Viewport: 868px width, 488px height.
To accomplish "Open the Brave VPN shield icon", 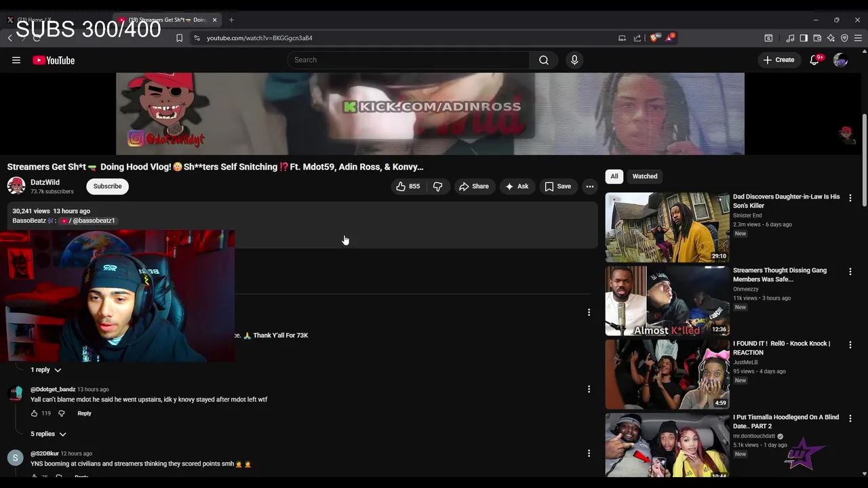I will point(844,38).
